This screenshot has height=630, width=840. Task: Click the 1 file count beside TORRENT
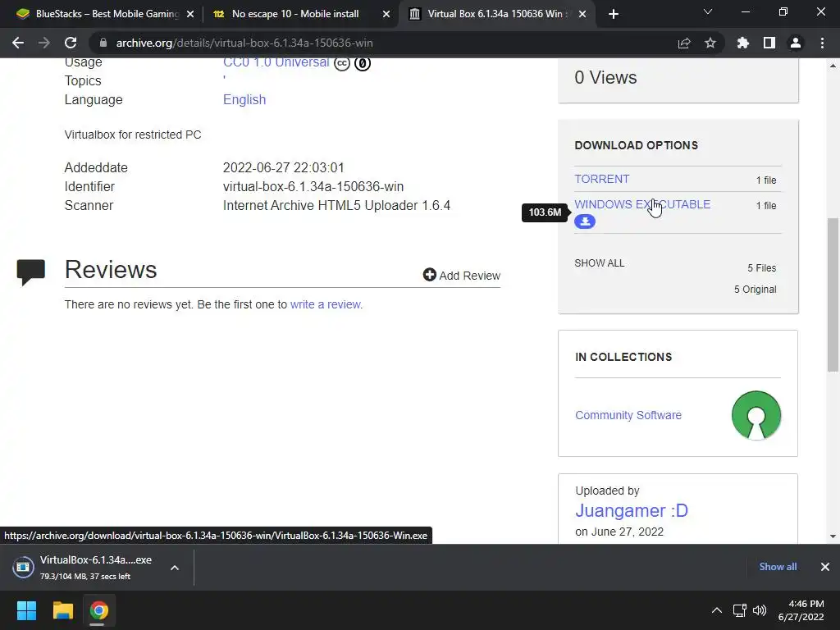coord(766,180)
